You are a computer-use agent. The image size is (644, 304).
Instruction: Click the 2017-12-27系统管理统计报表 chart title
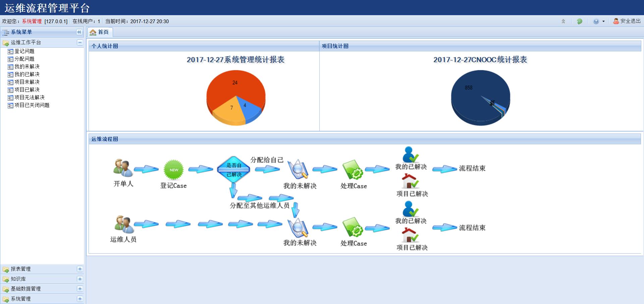tap(235, 60)
